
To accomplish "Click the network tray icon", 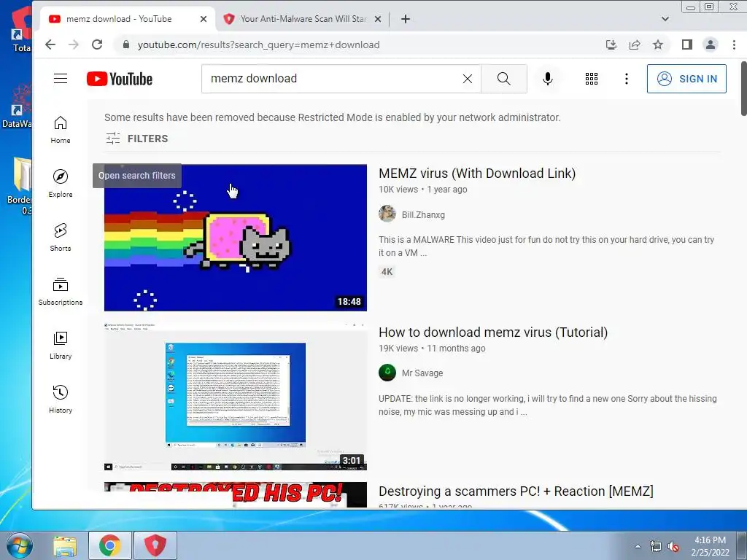I will point(656,546).
